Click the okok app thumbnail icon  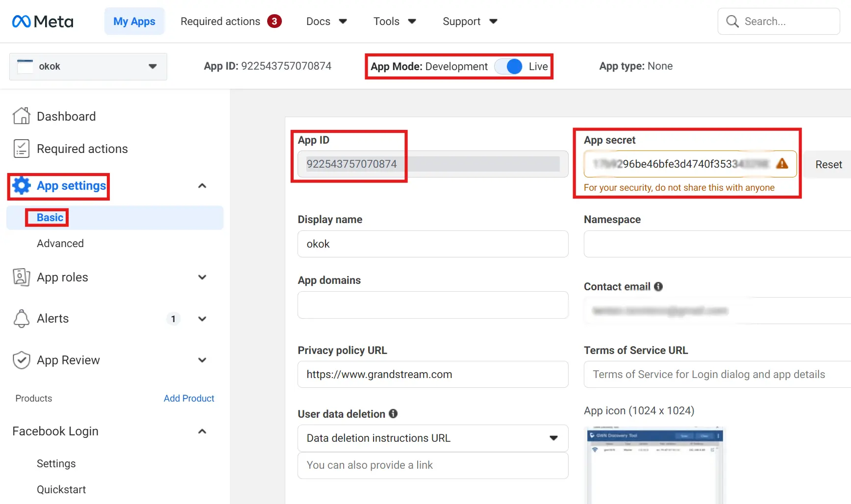click(25, 66)
